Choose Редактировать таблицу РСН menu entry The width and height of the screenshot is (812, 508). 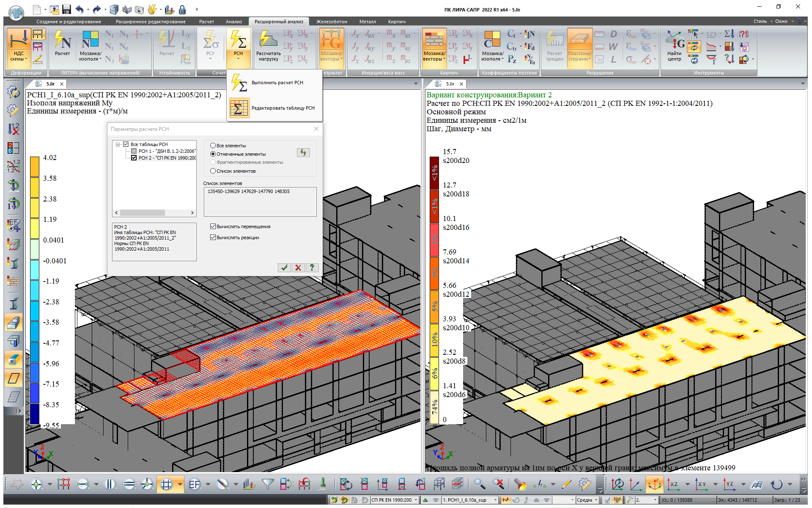[283, 108]
